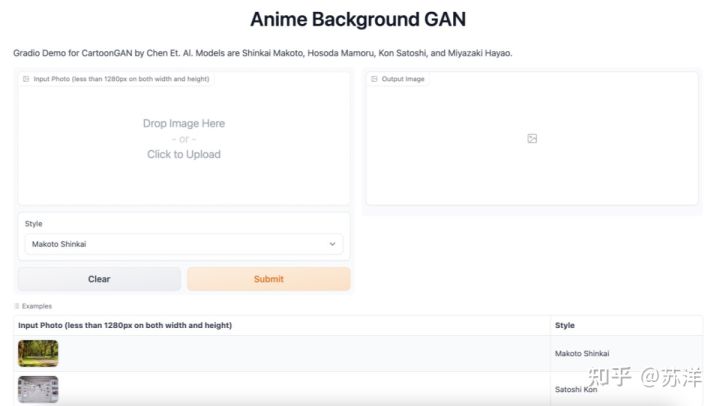Click the Output Image label icon
The width and height of the screenshot is (720, 406).
click(x=374, y=79)
